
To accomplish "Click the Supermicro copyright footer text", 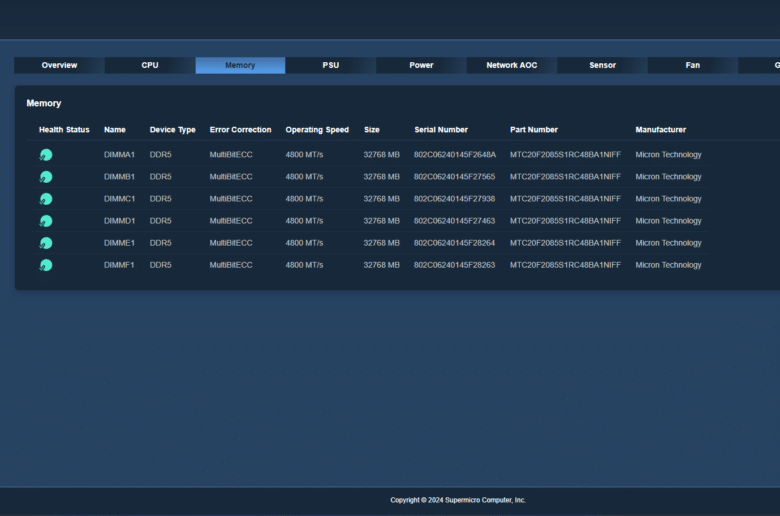I will point(458,500).
